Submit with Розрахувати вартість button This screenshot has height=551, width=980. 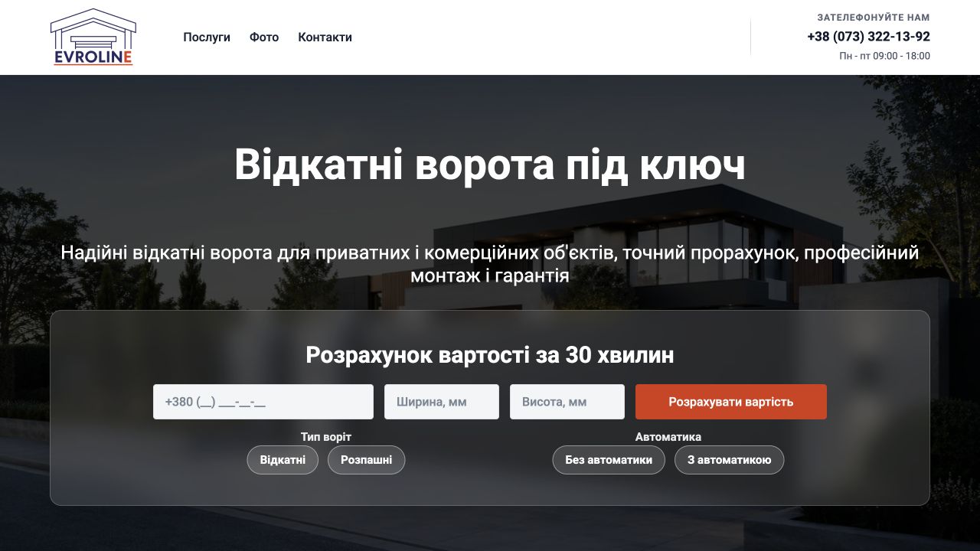[x=731, y=402]
